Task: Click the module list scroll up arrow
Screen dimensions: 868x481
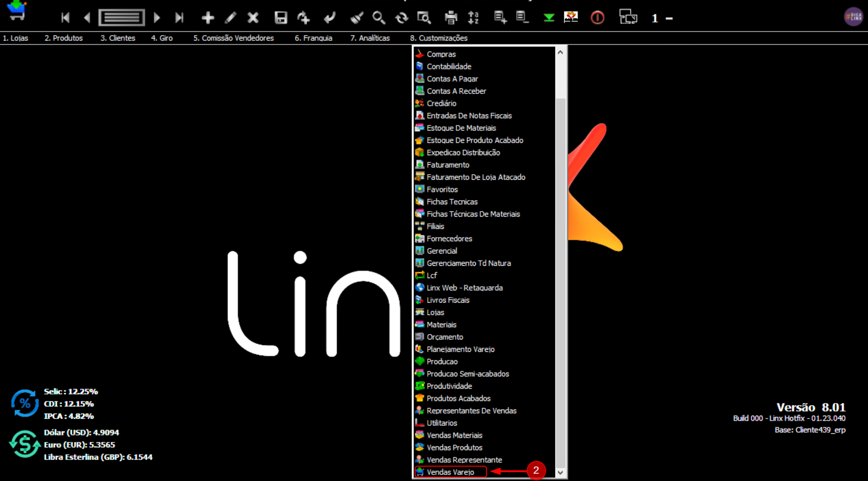Action: (x=560, y=52)
